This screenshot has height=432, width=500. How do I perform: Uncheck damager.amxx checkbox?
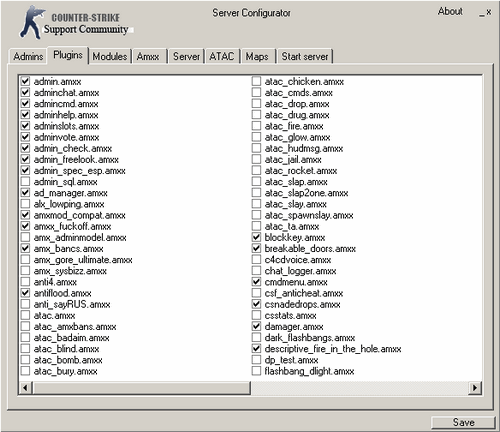tap(256, 327)
